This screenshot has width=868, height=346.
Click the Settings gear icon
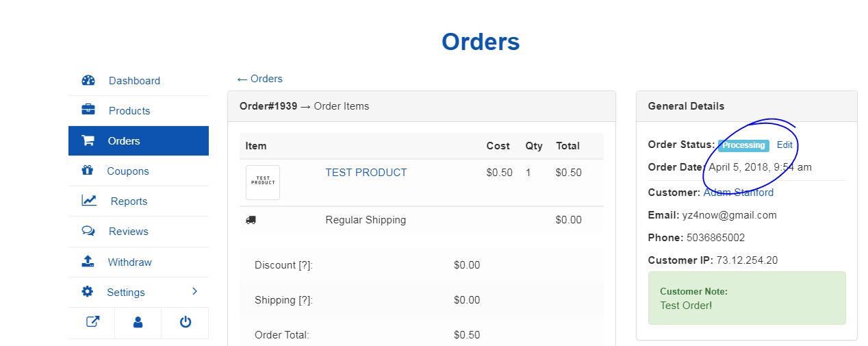(87, 292)
